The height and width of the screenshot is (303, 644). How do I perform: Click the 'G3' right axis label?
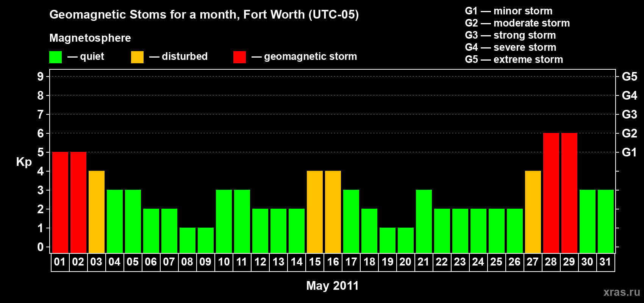click(x=630, y=114)
